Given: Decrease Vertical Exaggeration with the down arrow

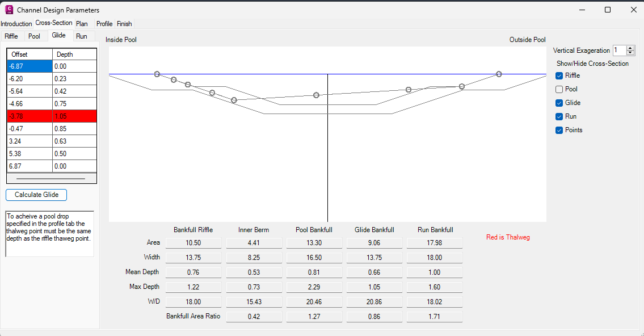Looking at the screenshot, I should [x=630, y=53].
